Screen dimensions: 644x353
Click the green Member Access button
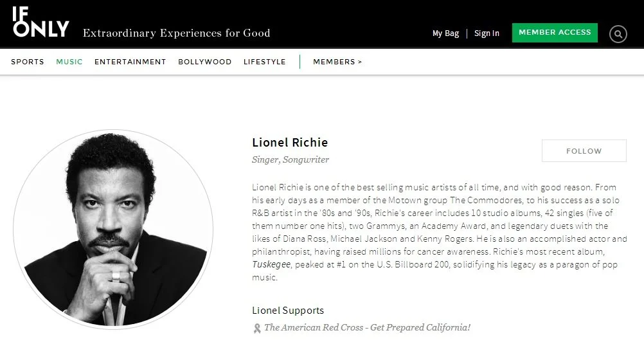[x=555, y=32]
